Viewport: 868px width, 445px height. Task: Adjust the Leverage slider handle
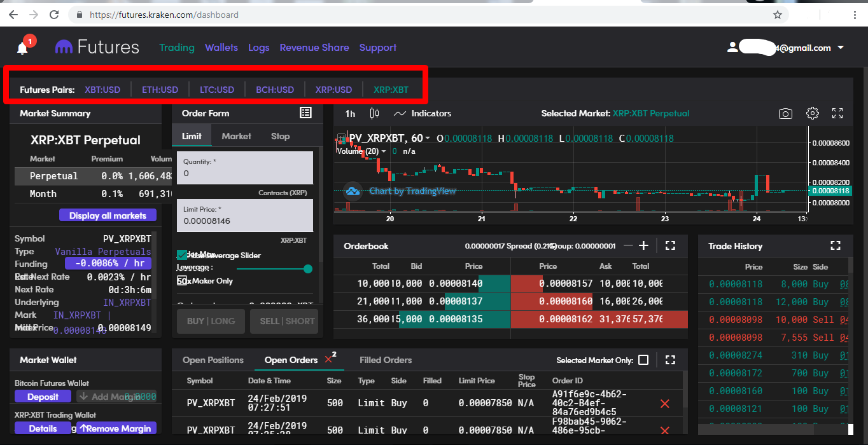[x=308, y=269]
